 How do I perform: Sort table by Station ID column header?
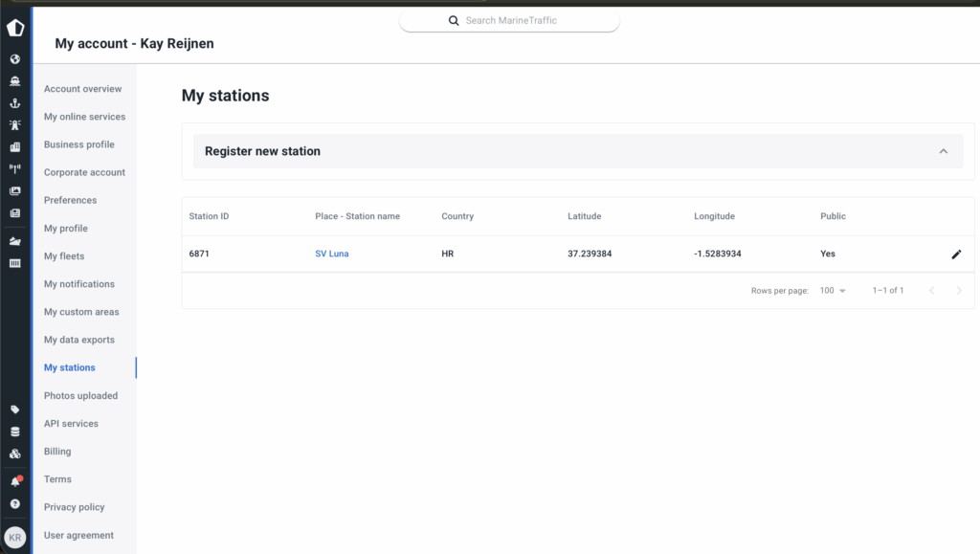click(209, 216)
